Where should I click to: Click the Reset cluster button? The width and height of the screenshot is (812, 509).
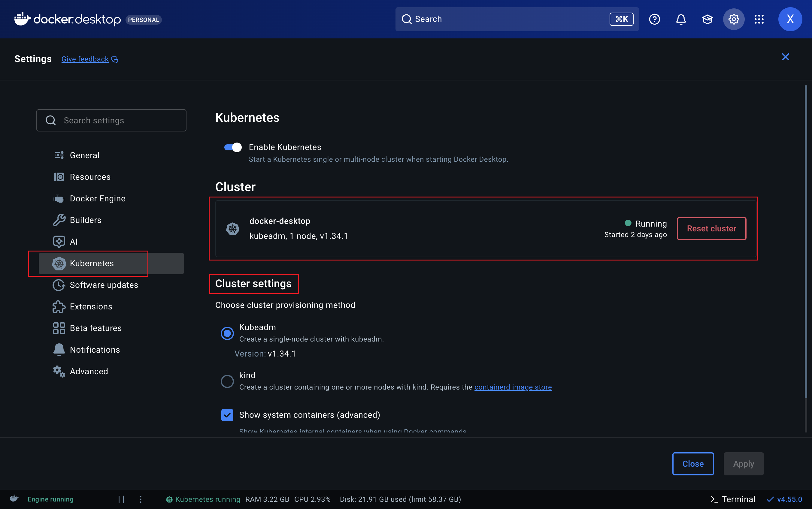(x=711, y=228)
